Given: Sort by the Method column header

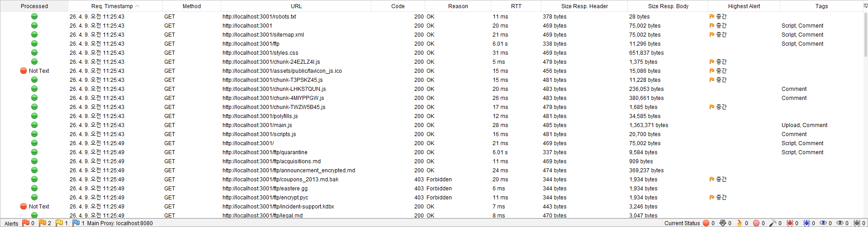Looking at the screenshot, I should pyautogui.click(x=192, y=6).
